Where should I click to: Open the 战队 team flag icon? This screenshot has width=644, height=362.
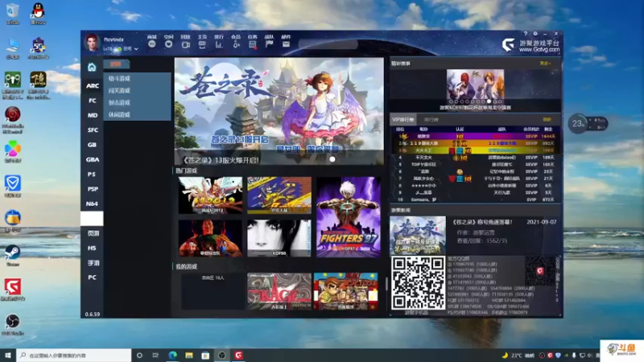269,42
